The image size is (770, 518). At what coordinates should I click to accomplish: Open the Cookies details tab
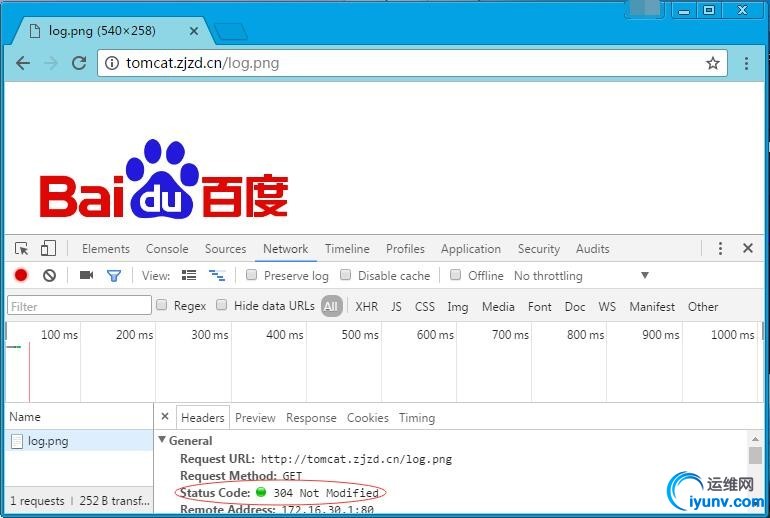click(x=367, y=417)
